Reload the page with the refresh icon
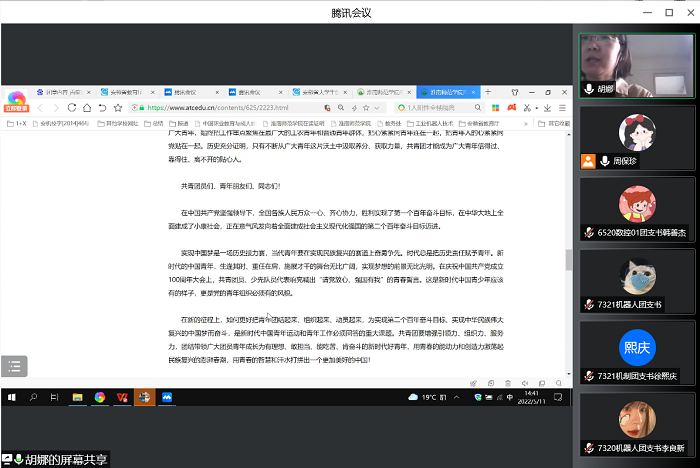 [71, 108]
